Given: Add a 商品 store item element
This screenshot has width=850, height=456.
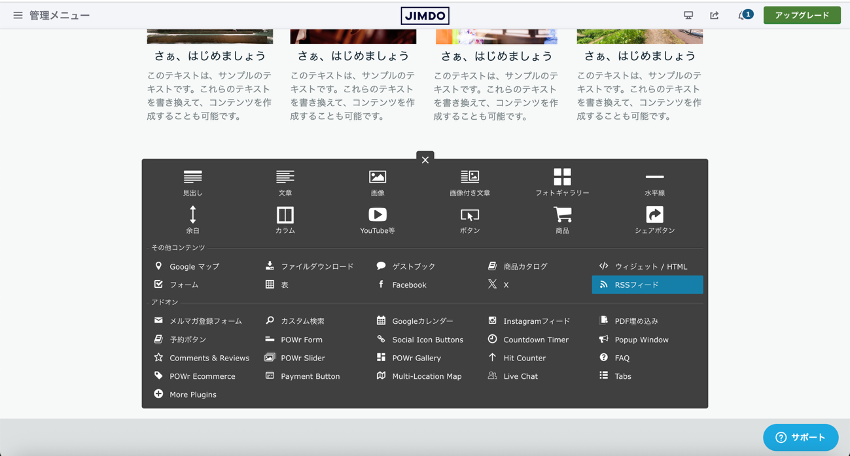Looking at the screenshot, I should pos(562,220).
